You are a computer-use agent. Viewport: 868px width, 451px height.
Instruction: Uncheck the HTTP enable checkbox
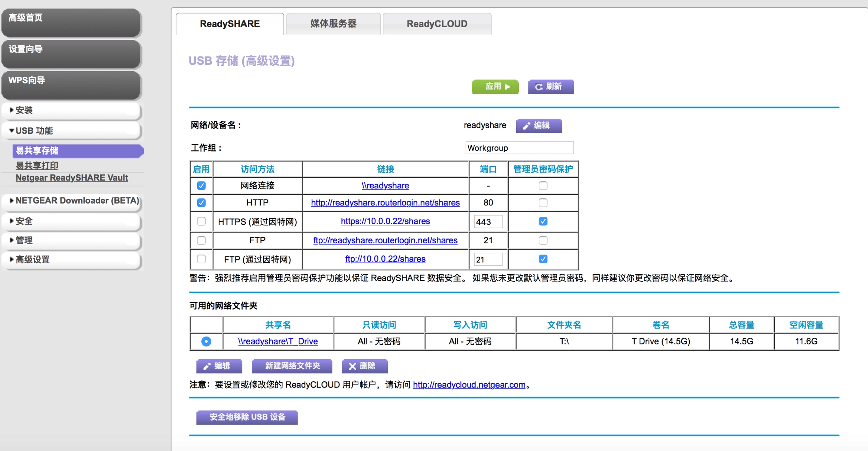[x=201, y=203]
